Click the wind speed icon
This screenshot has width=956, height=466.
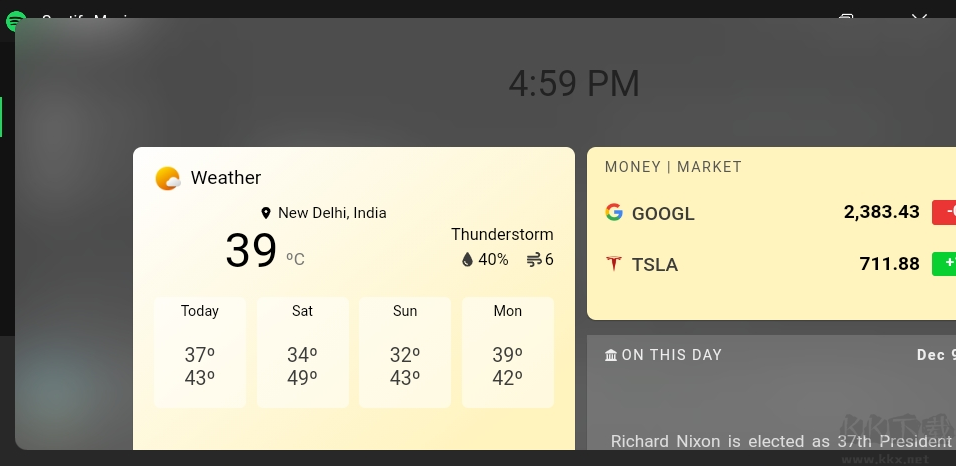point(534,260)
